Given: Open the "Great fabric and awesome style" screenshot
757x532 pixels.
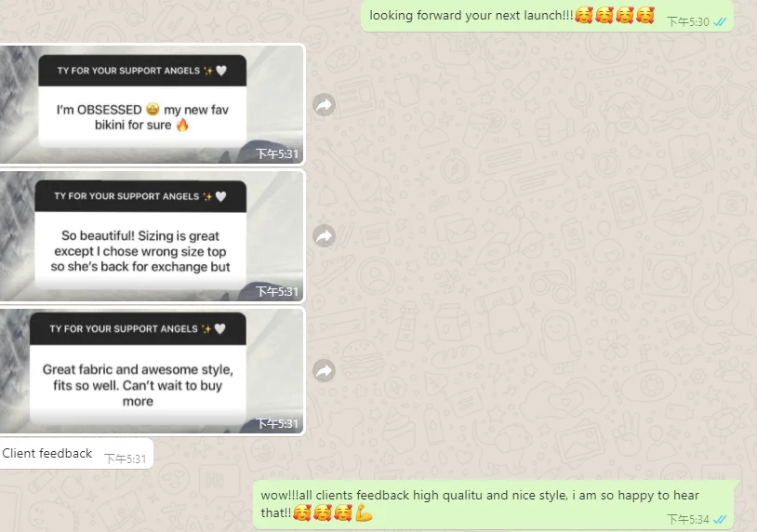Looking at the screenshot, I should [153, 371].
